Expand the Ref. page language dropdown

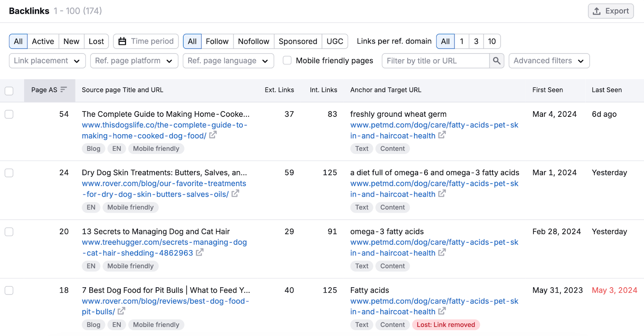tap(228, 61)
